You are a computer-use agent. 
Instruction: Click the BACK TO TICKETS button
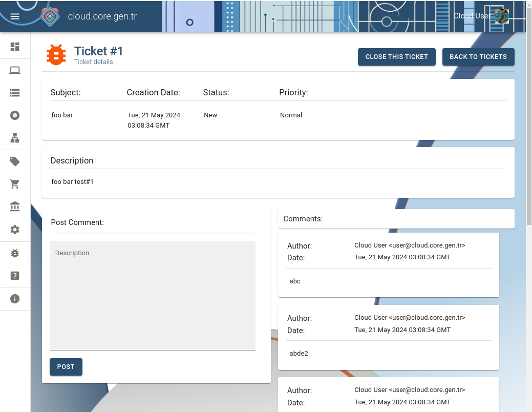[478, 57]
